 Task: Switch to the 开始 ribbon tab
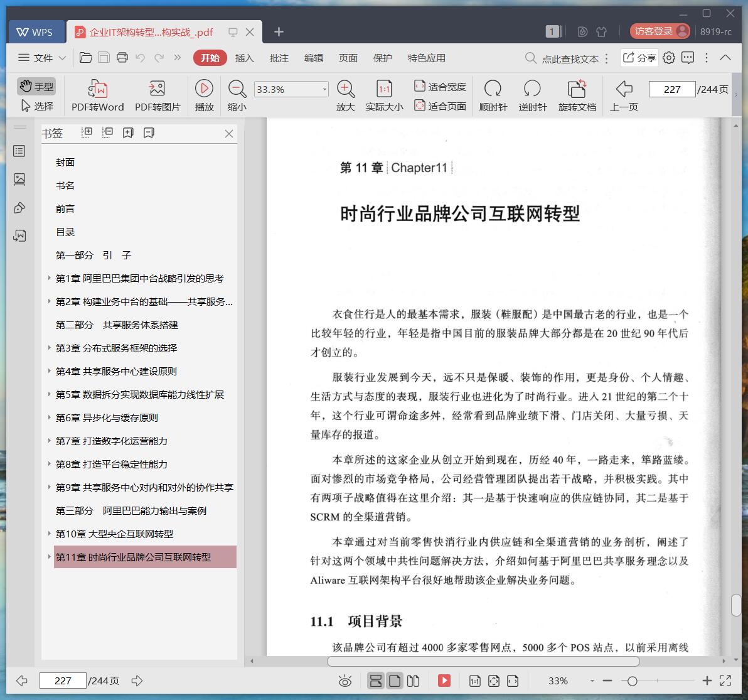pyautogui.click(x=210, y=58)
